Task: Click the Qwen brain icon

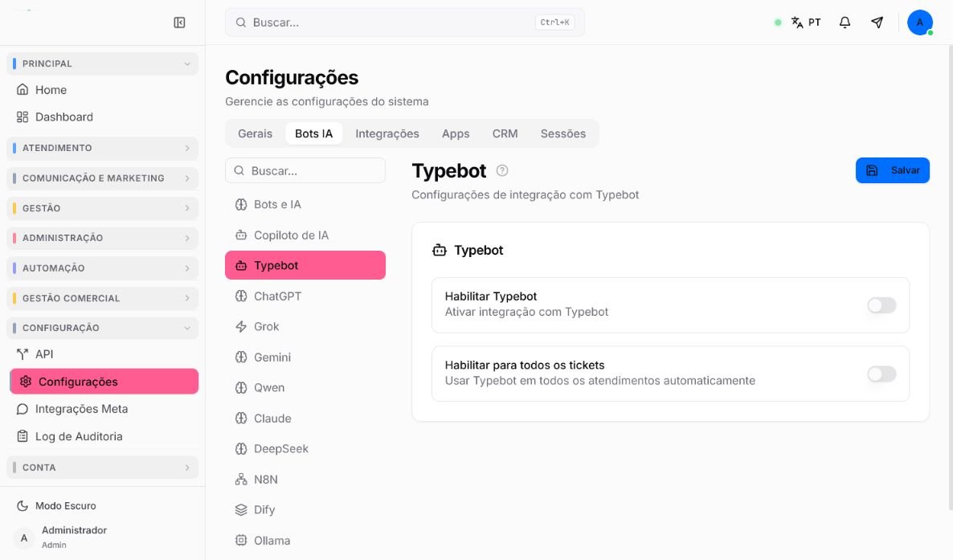Action: (241, 387)
